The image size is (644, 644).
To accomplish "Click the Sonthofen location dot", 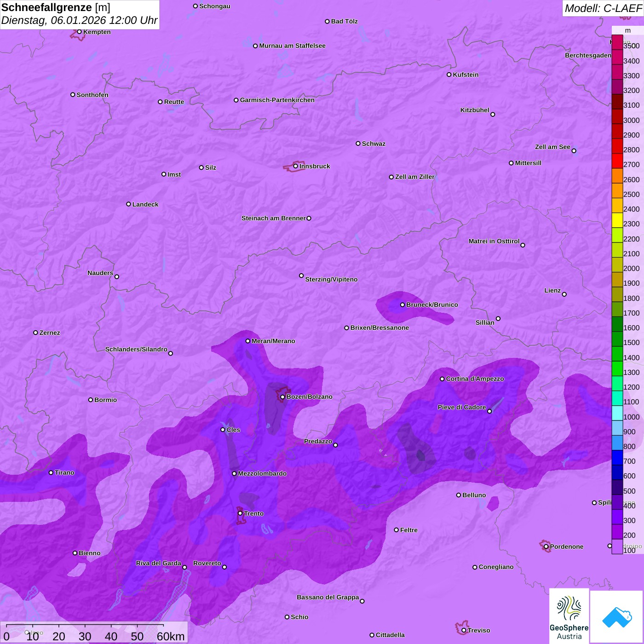I will 73,95.
